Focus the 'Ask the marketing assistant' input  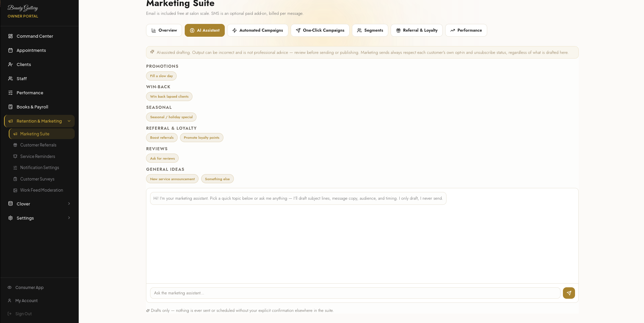click(x=355, y=293)
